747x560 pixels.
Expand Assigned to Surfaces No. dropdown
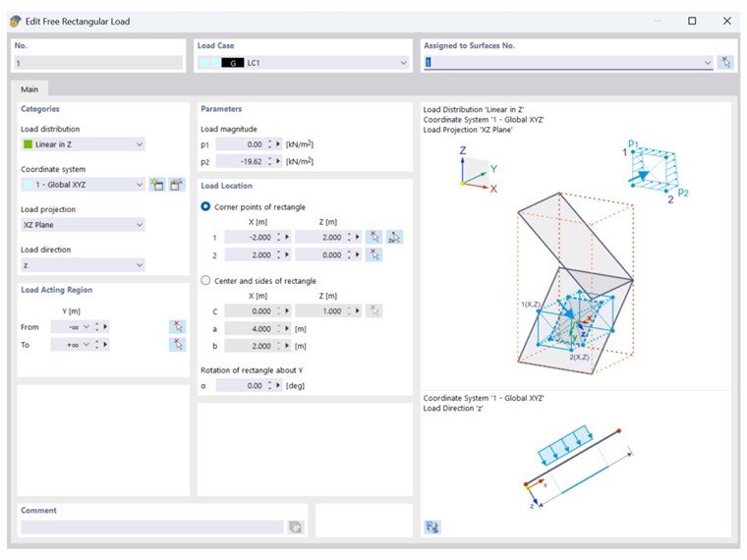pos(708,62)
